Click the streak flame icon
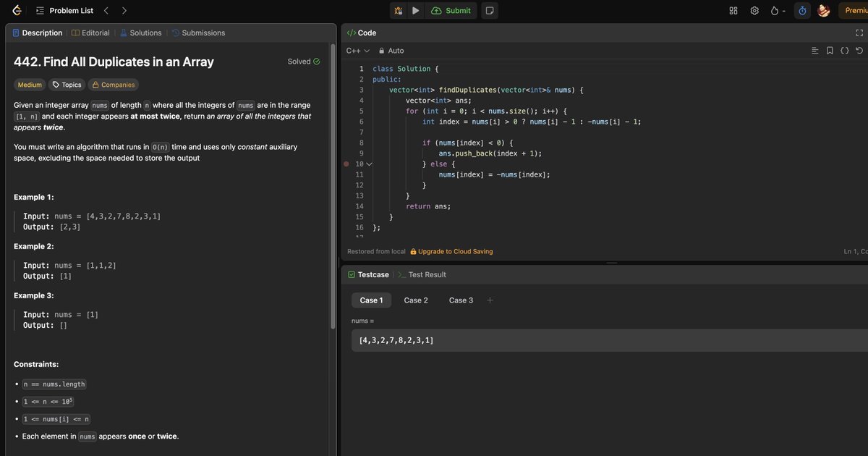This screenshot has height=456, width=868. (x=775, y=11)
